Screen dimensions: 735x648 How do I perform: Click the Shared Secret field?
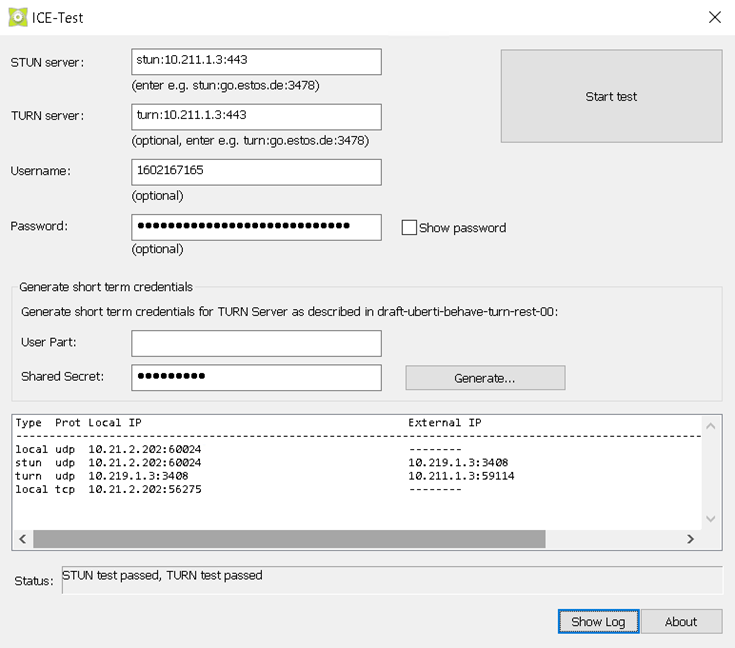point(256,378)
